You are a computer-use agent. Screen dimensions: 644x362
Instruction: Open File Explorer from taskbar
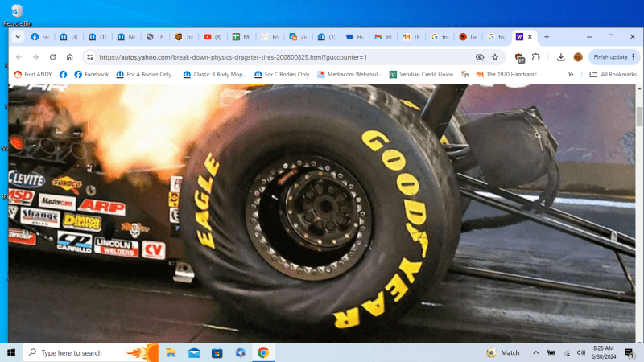[171, 352]
